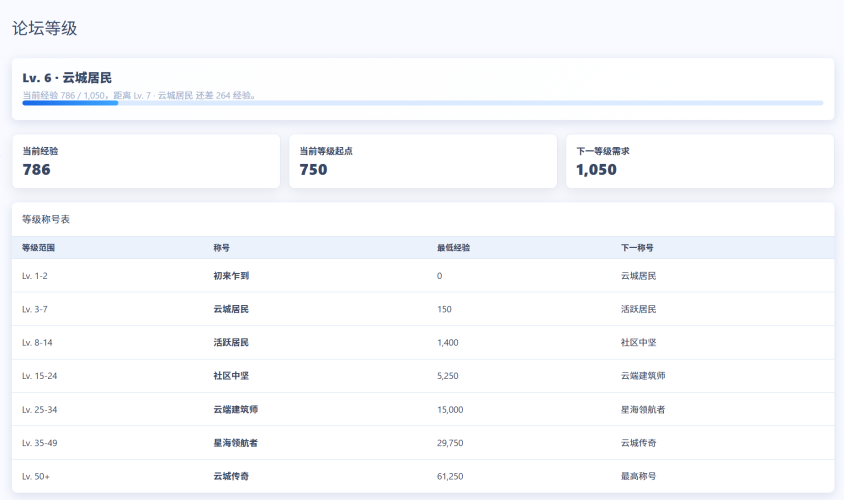Image resolution: width=844 pixels, height=500 pixels.
Task: Select the 云城传奇 title in Lv. 50+ row
Action: coord(231,476)
